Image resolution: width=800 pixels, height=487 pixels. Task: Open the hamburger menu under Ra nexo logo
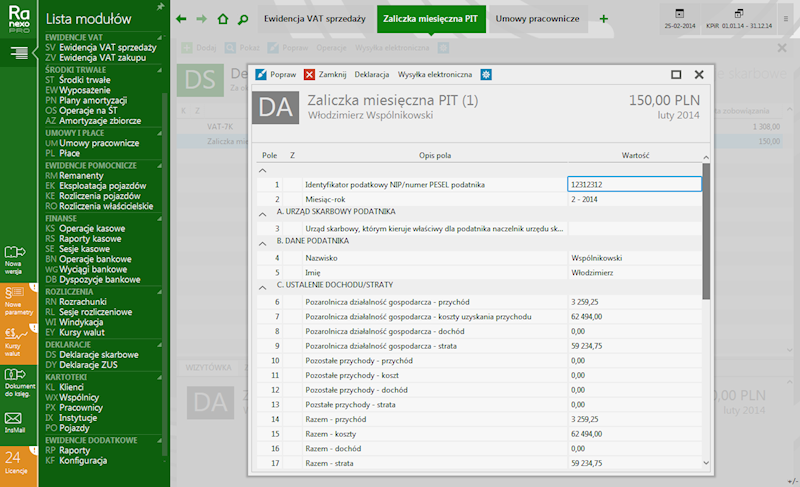[x=19, y=52]
